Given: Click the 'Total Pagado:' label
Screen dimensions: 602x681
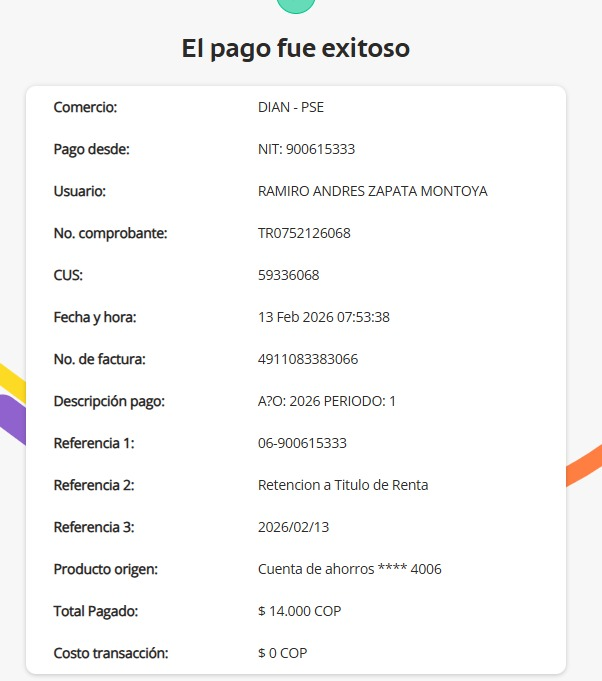Looking at the screenshot, I should [96, 611].
